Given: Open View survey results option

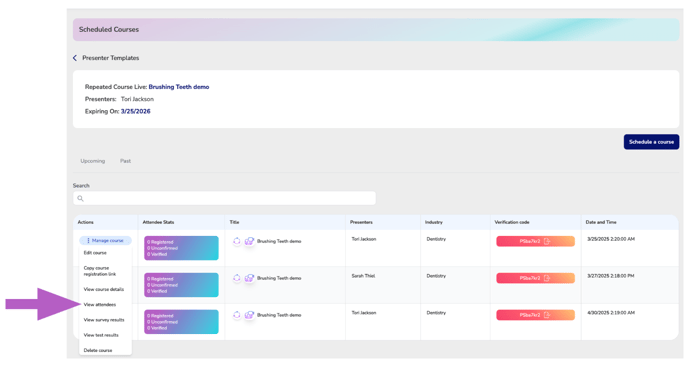Looking at the screenshot, I should click(104, 320).
